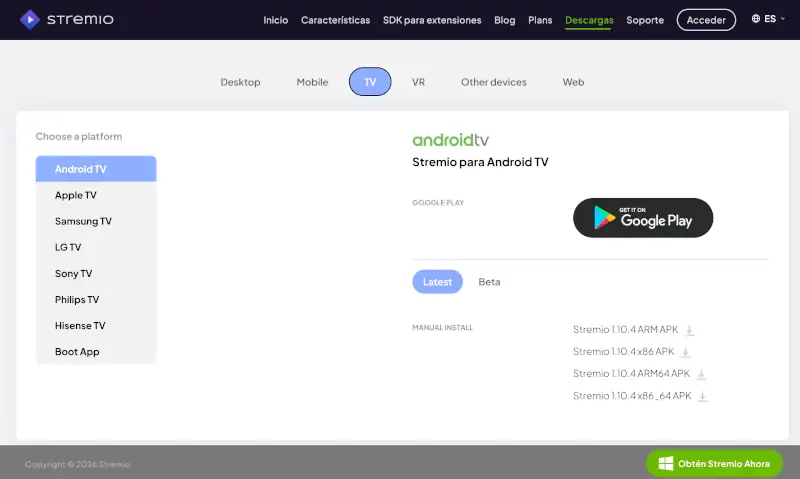Open the Plans nav link
Viewport: 800px width, 479px height.
(x=540, y=20)
